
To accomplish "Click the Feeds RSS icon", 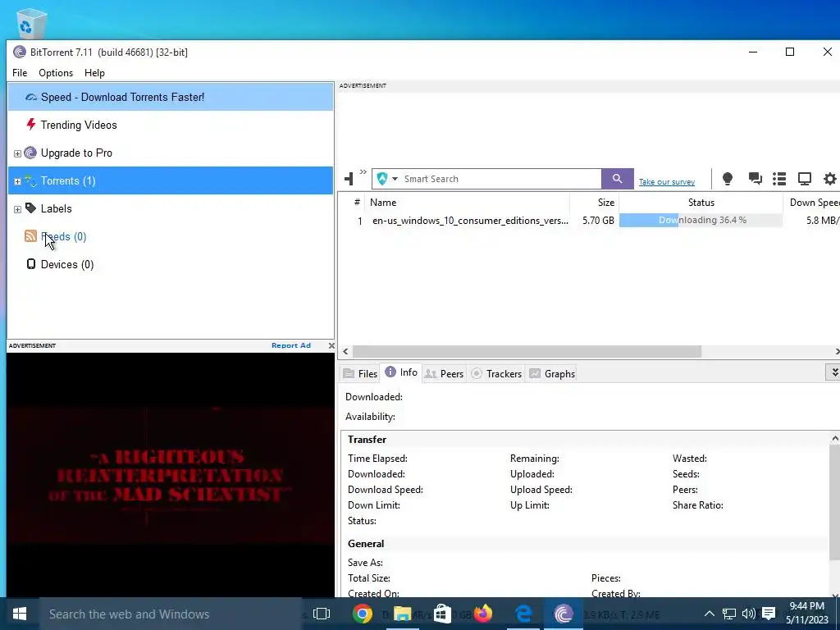I will [30, 236].
